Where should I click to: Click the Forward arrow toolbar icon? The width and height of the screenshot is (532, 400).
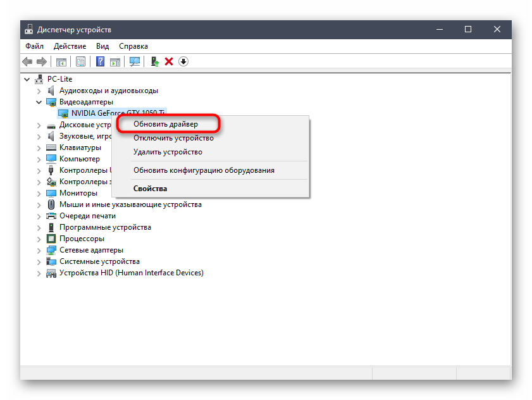click(42, 61)
